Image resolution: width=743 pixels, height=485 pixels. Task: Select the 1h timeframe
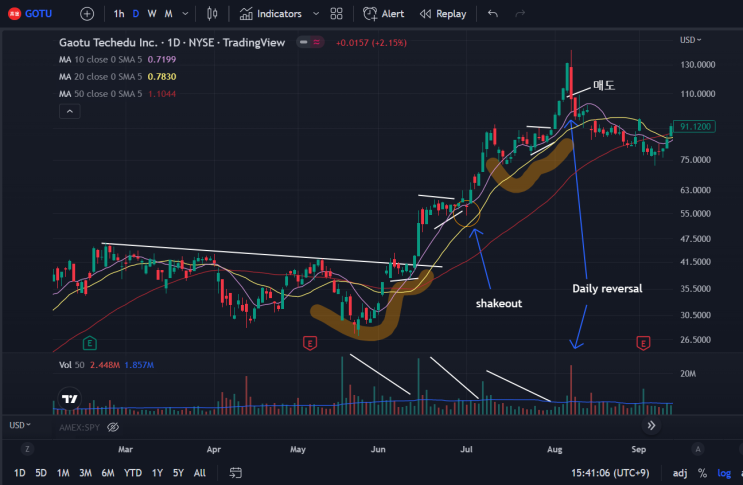118,14
